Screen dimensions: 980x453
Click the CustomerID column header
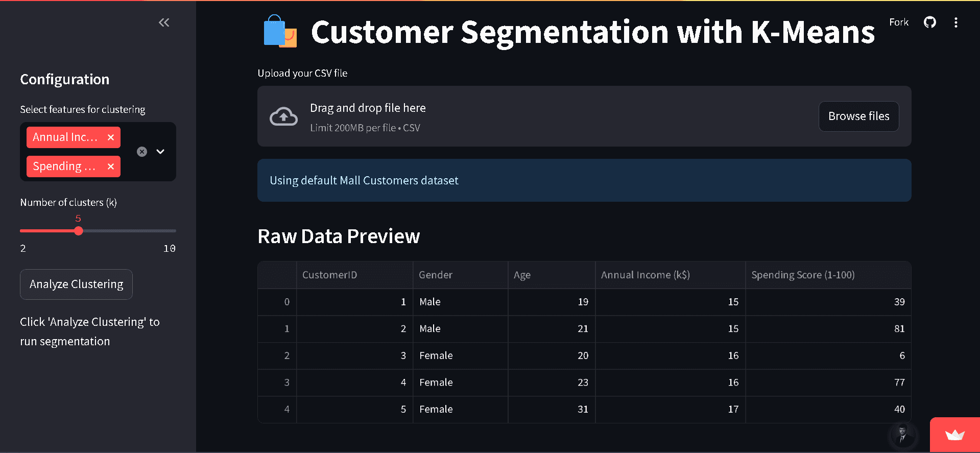354,275
